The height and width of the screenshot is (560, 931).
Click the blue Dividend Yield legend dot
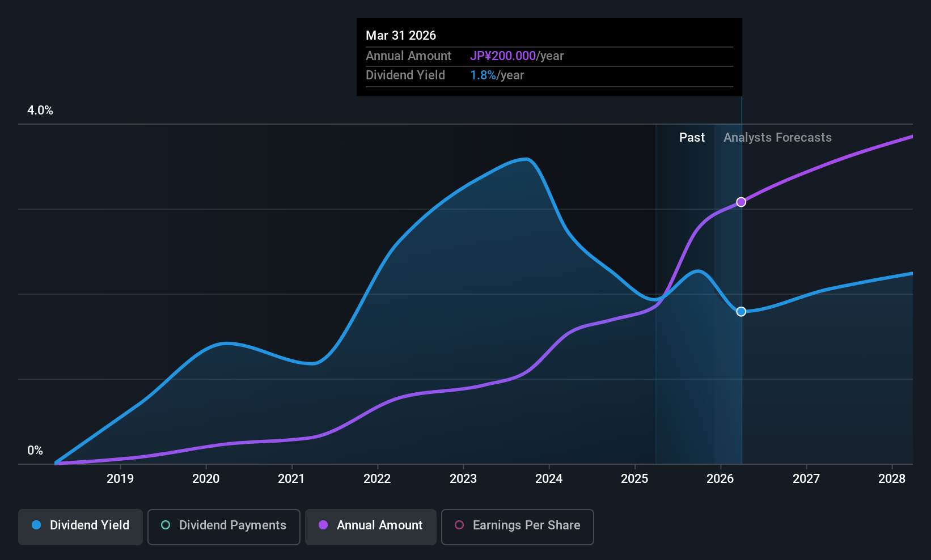coord(36,525)
